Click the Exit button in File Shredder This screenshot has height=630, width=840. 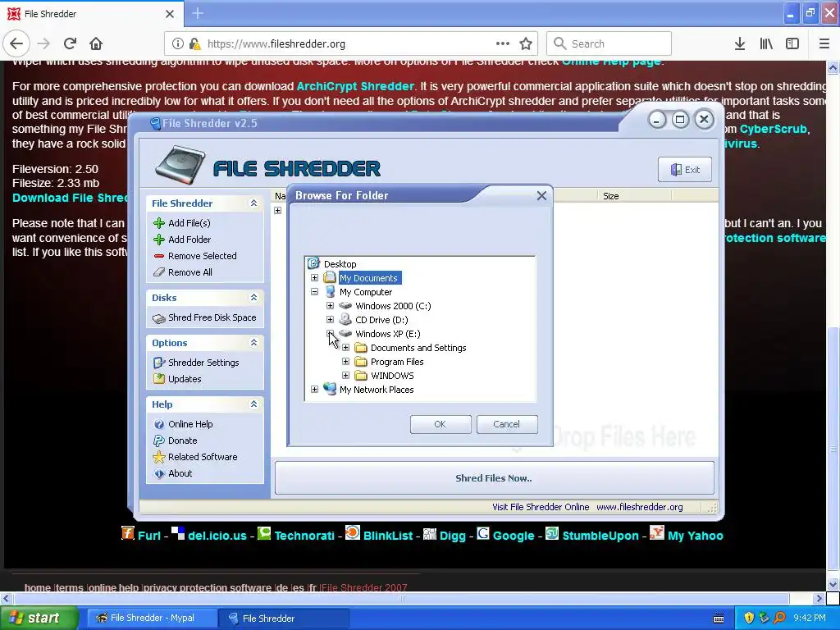[685, 170]
